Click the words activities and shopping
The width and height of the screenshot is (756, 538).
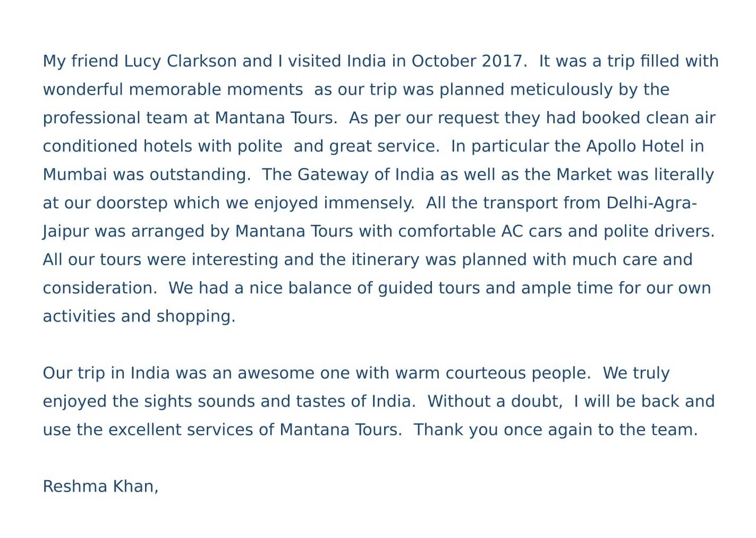[138, 316]
